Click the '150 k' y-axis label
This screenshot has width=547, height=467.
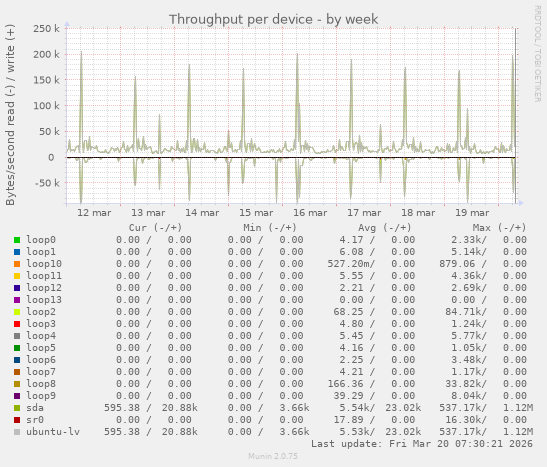[x=46, y=80]
